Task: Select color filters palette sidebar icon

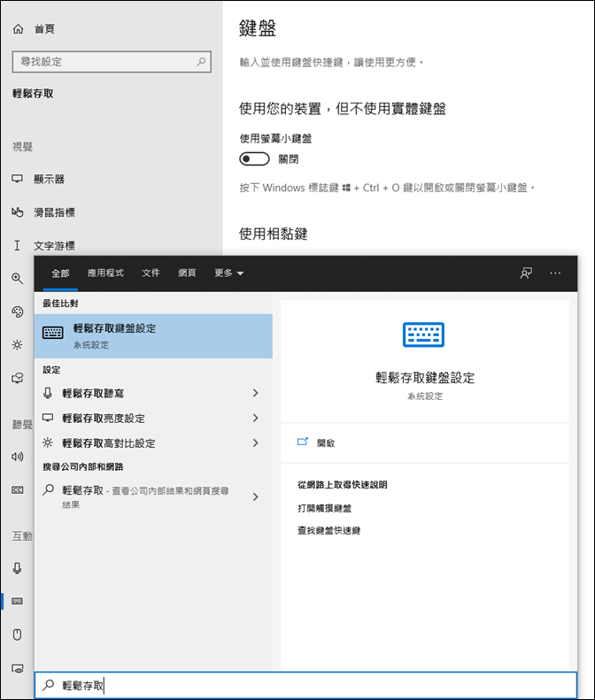Action: pyautogui.click(x=18, y=312)
